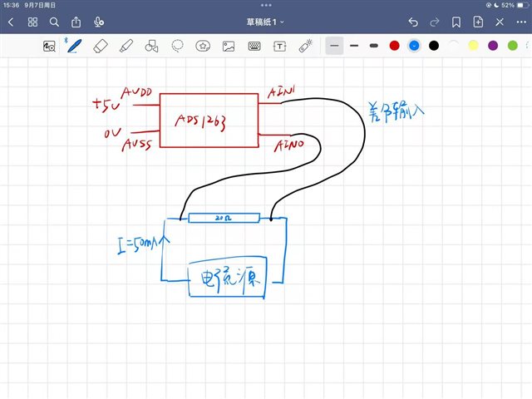
Task: Choose the thinnest stroke width
Action: (x=334, y=46)
